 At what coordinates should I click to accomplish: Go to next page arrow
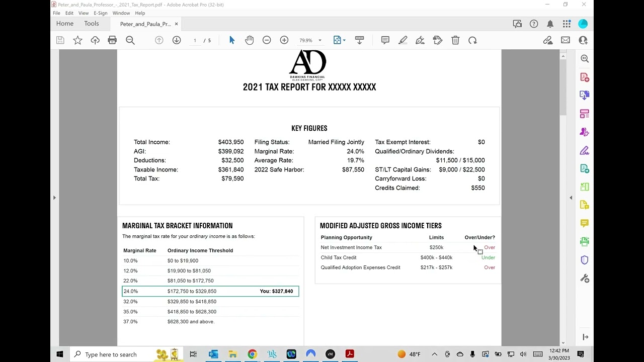pos(177,40)
